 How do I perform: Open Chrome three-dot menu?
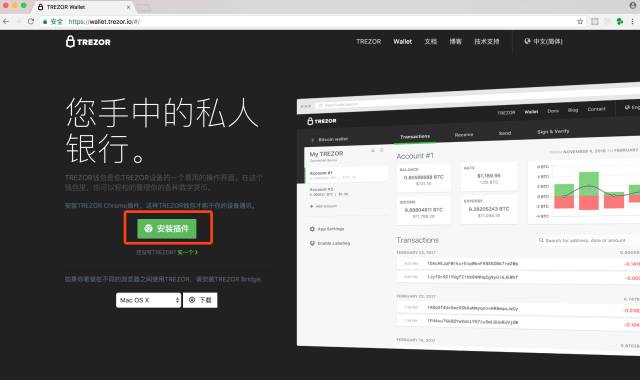pos(633,22)
